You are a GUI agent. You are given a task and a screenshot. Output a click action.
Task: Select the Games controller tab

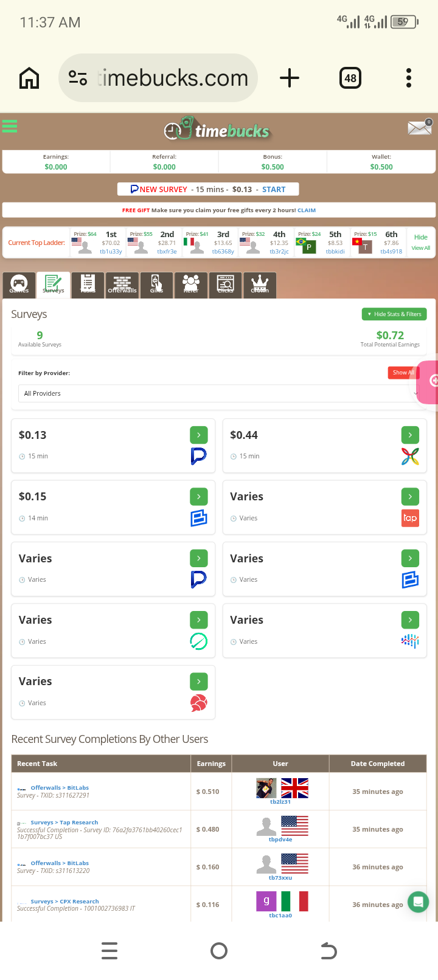(19, 285)
